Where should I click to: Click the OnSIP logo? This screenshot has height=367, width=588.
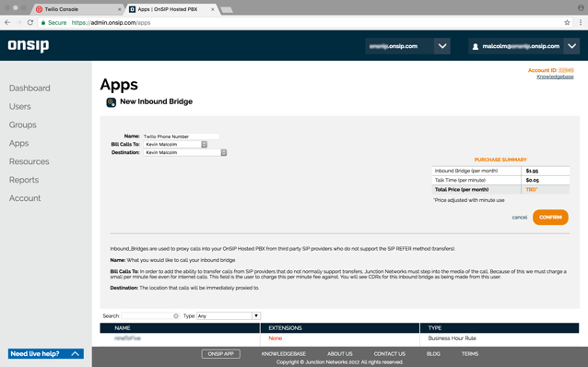[29, 46]
